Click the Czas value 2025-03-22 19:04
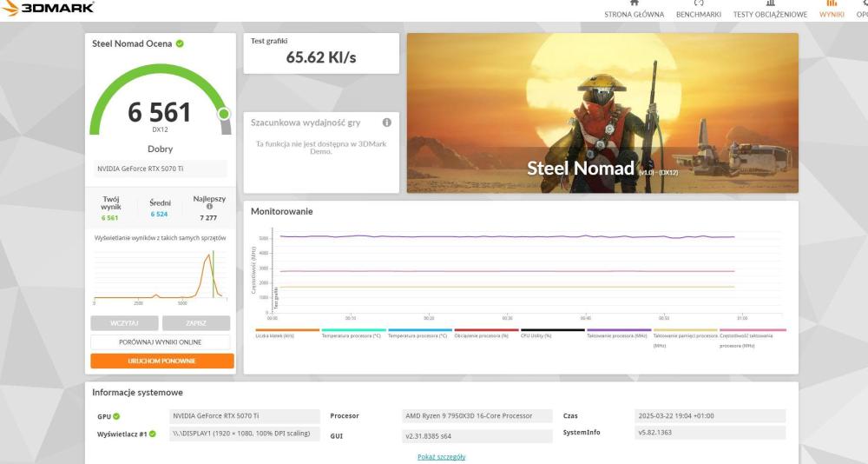 coord(710,415)
